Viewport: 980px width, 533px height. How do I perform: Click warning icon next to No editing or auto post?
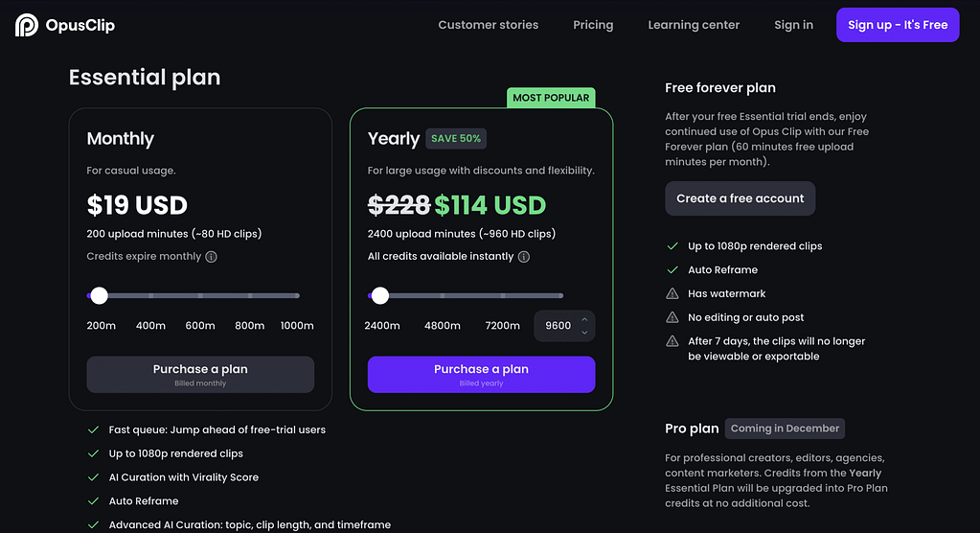672,317
